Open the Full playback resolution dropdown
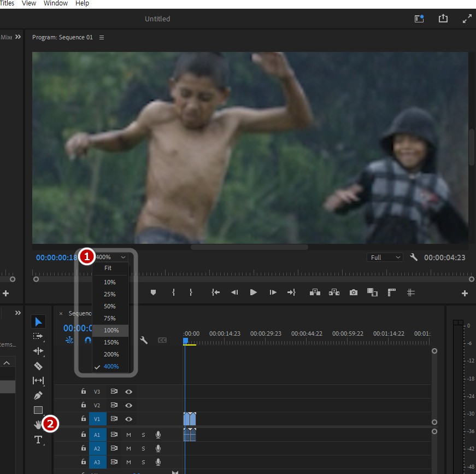The width and height of the screenshot is (476, 474). pyautogui.click(x=385, y=258)
